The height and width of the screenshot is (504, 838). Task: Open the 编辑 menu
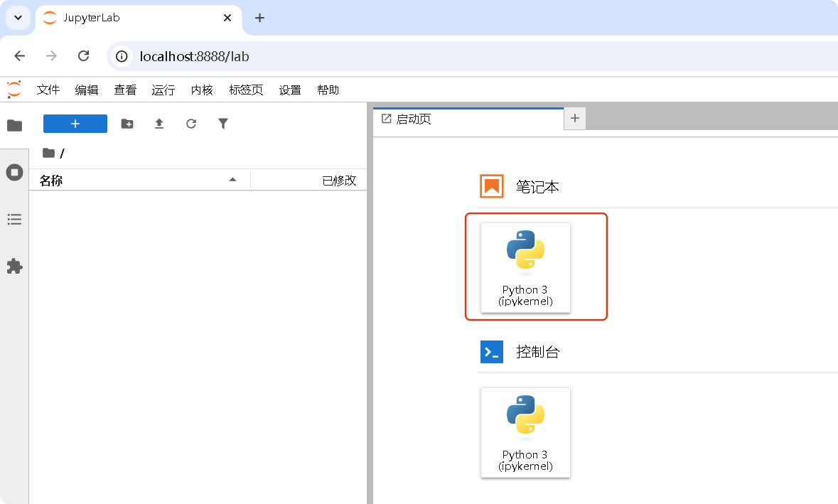87,90
